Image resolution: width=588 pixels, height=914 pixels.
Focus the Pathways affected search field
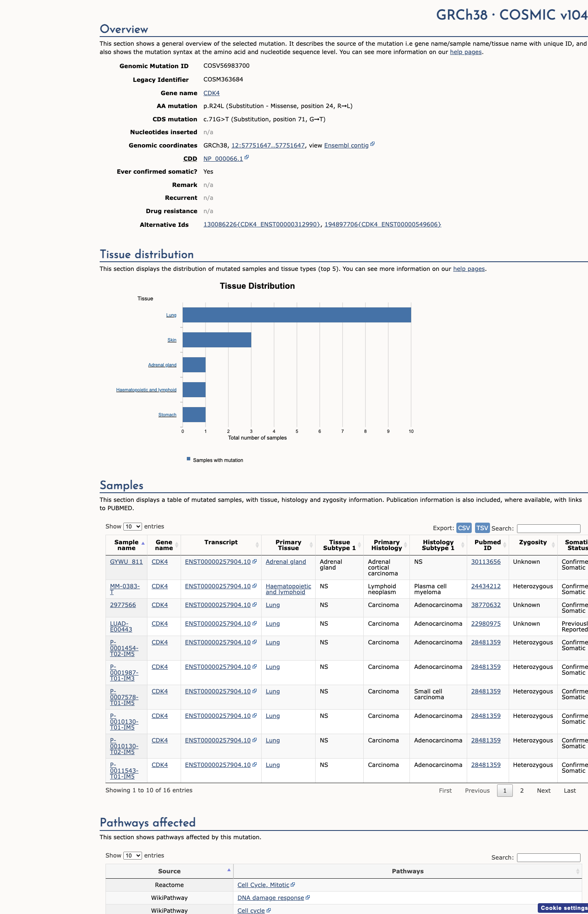click(549, 857)
